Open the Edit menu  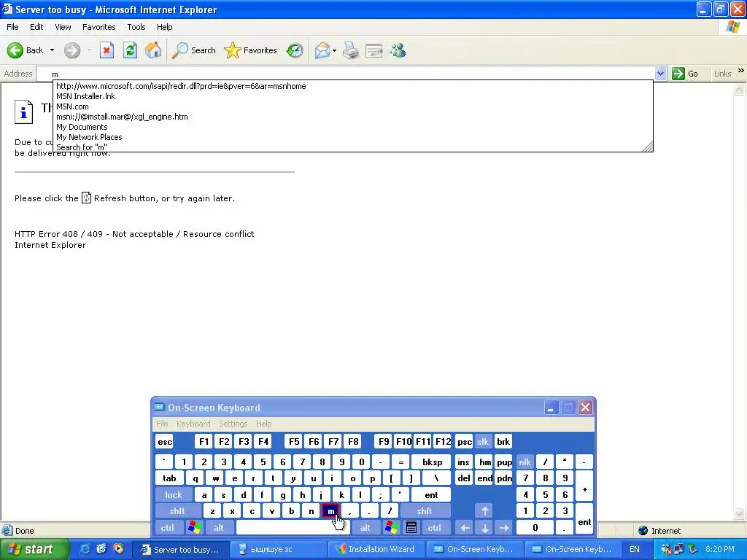tap(36, 27)
